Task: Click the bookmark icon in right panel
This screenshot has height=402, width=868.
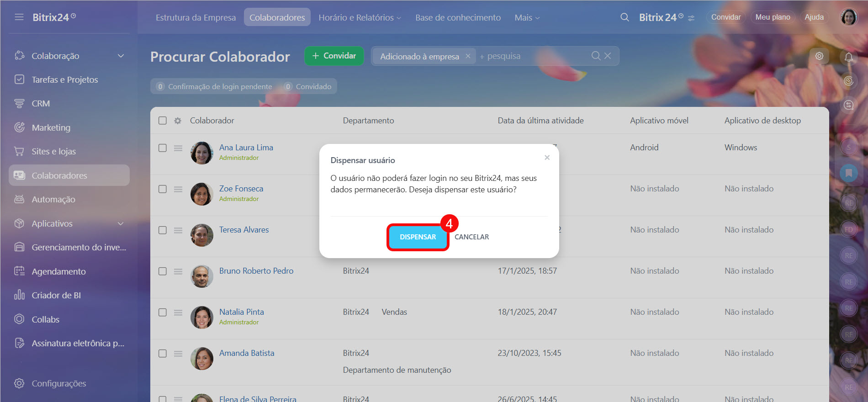Action: tap(849, 173)
